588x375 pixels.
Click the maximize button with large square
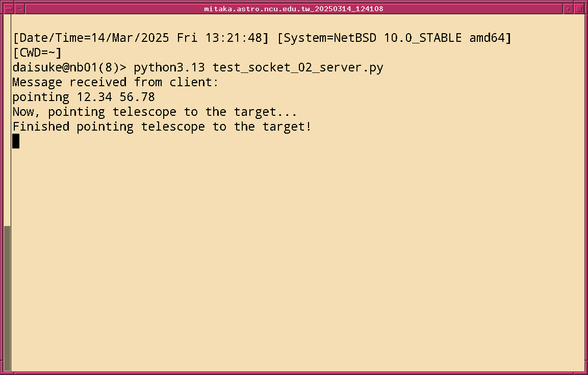pyautogui.click(x=579, y=9)
